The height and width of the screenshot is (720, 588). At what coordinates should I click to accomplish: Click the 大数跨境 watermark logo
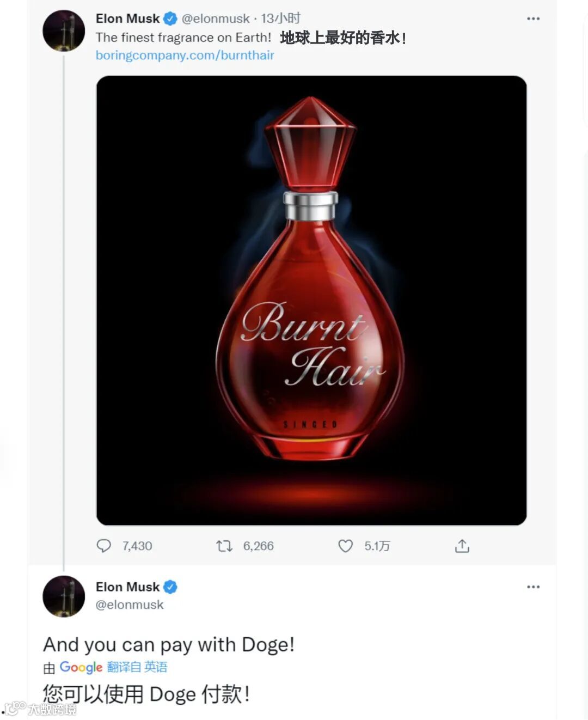[x=41, y=709]
